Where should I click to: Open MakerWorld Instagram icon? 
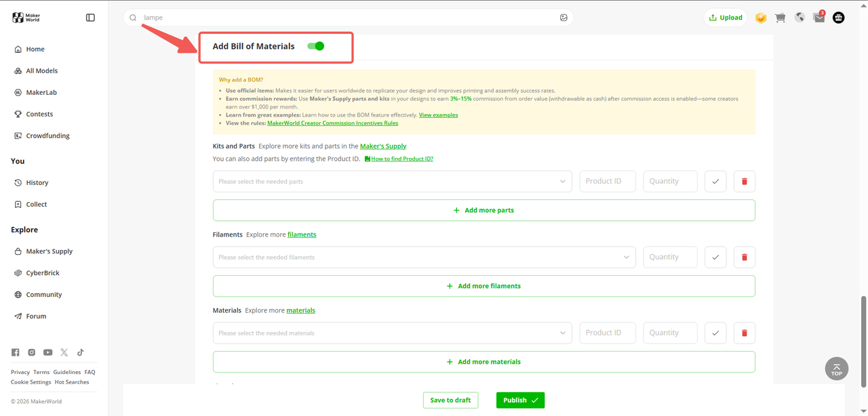pos(32,352)
